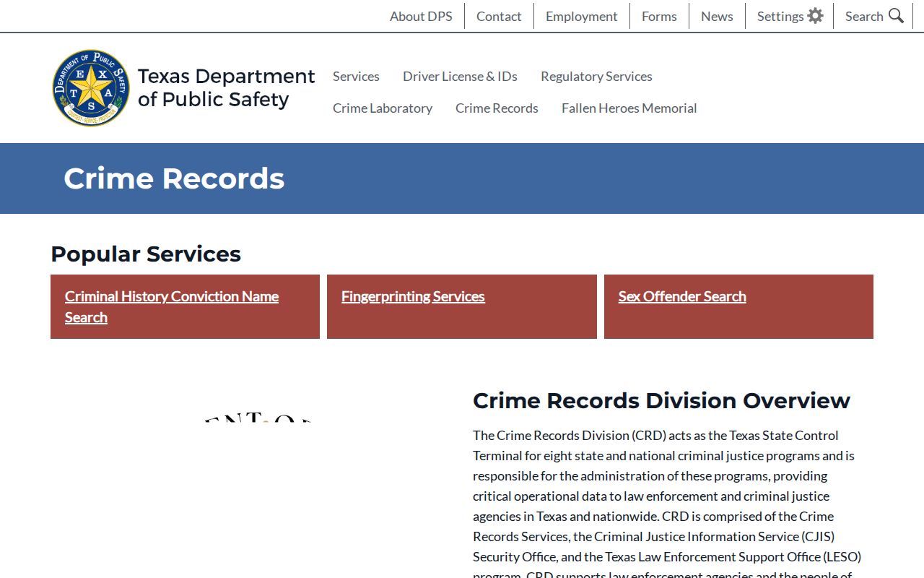This screenshot has height=578, width=924.
Task: Click the Search magnifier icon
Action: click(896, 16)
